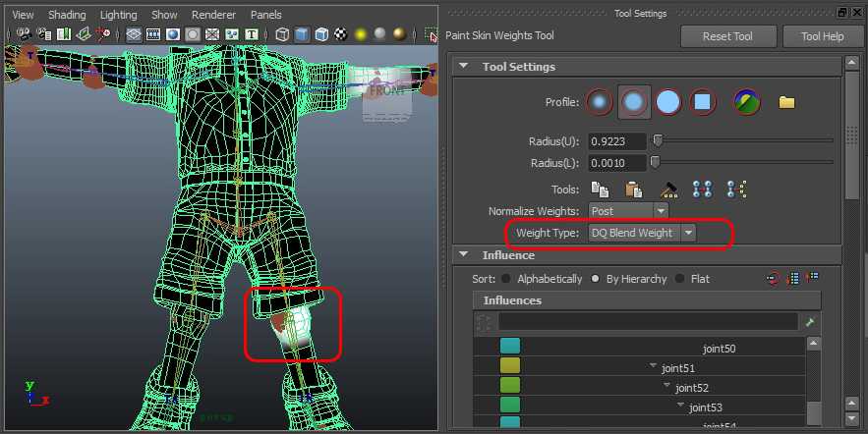
Task: Toggle the Resolution Gate blue sphere icon
Action: [173, 34]
